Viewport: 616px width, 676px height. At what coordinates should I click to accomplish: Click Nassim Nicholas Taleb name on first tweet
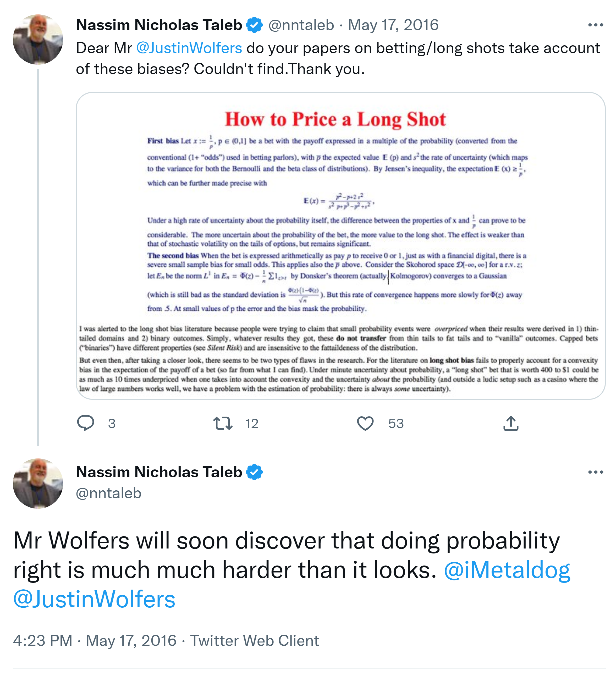tap(159, 25)
